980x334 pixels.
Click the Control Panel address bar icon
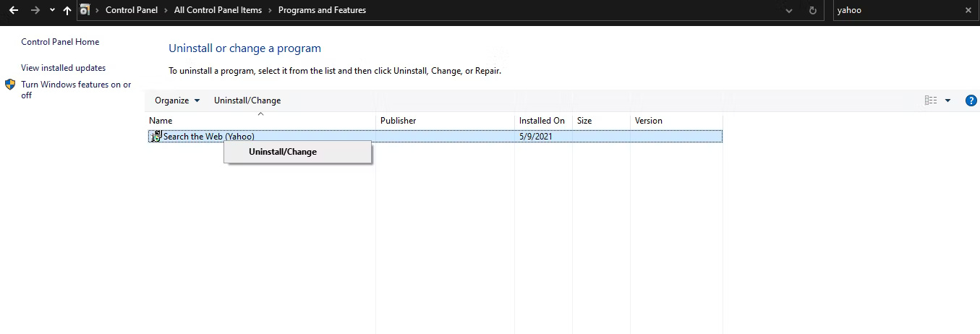pyautogui.click(x=85, y=10)
